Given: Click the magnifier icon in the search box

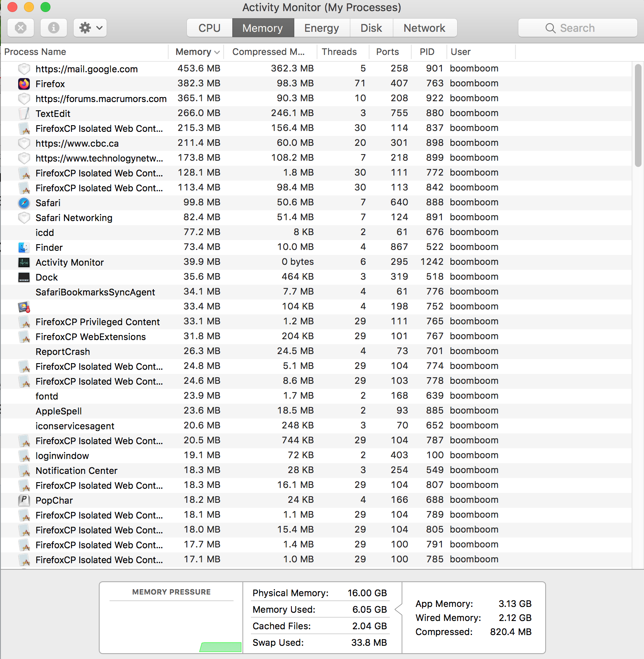Looking at the screenshot, I should [x=550, y=28].
